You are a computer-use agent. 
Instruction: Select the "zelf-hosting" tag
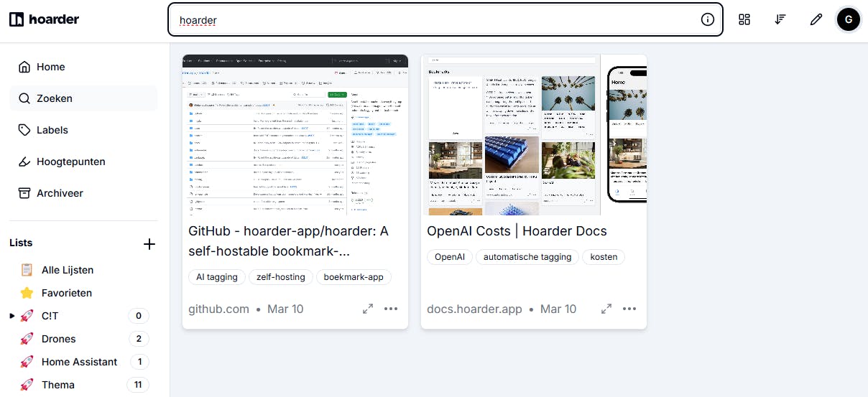[281, 277]
